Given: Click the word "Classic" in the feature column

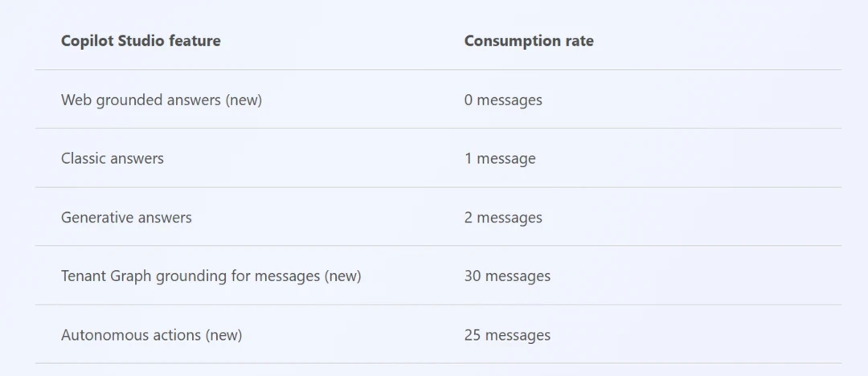Looking at the screenshot, I should (84, 159).
